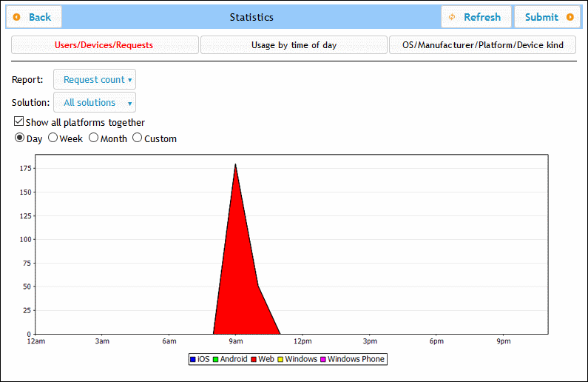Image resolution: width=588 pixels, height=382 pixels.
Task: Click the Submit arrow icon
Action: (x=570, y=17)
